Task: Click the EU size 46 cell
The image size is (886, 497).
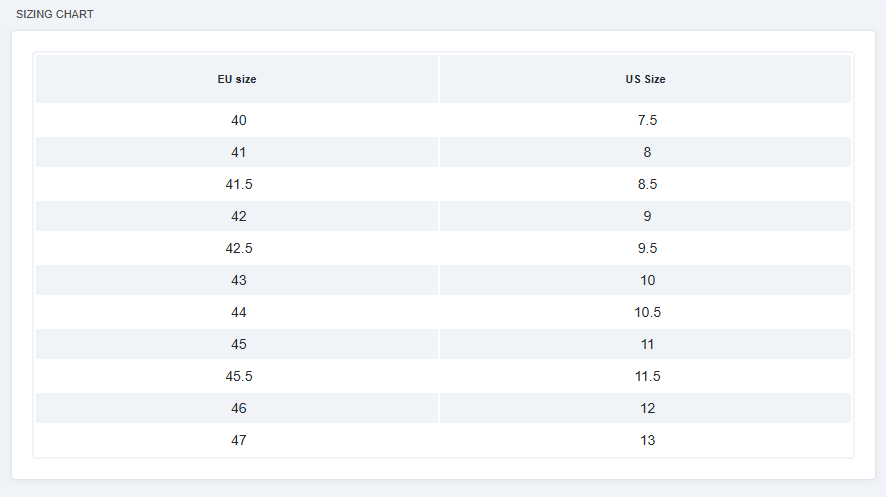Action: coord(238,408)
